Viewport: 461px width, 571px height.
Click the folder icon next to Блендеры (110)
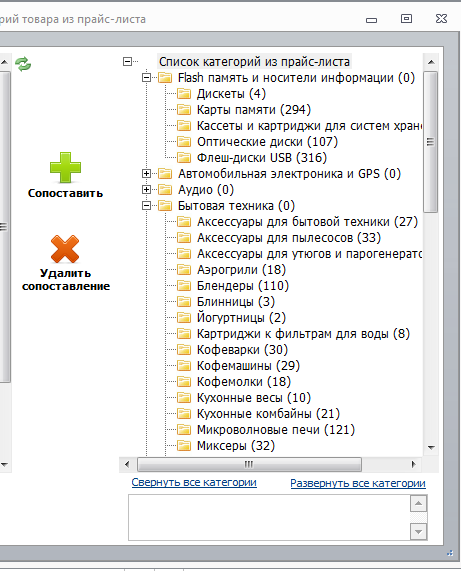point(184,286)
